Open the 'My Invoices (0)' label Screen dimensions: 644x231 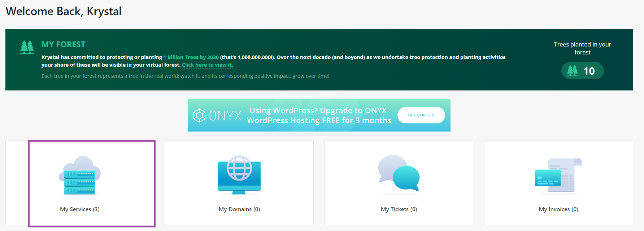558,209
